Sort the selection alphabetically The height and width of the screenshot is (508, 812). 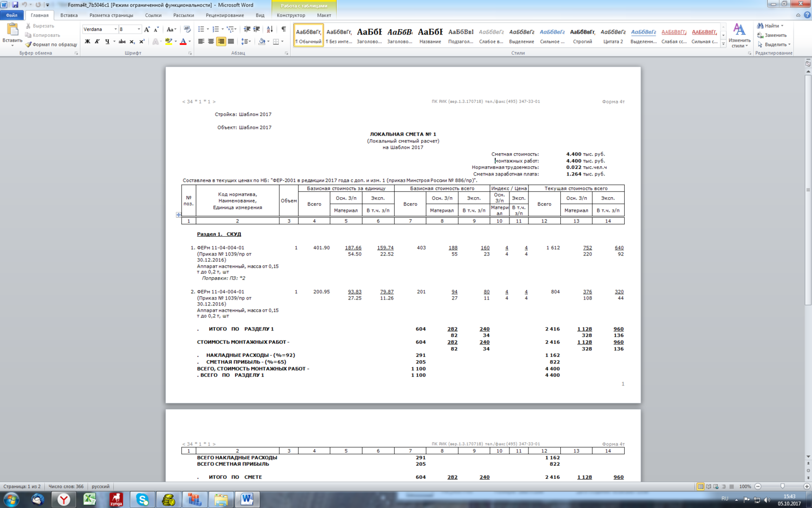pyautogui.click(x=270, y=29)
